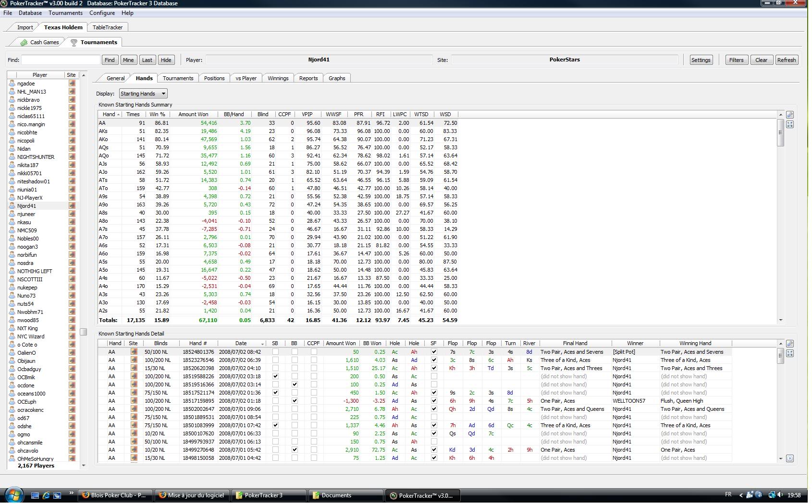This screenshot has height=504, width=812.
Task: Click Show Desktop quick launch icon
Action: 35,495
